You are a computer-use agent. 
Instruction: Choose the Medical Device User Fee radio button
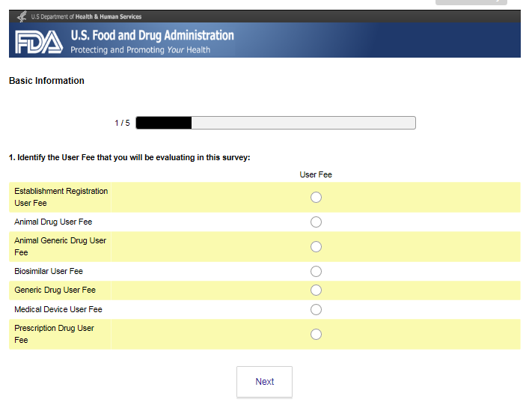(316, 309)
